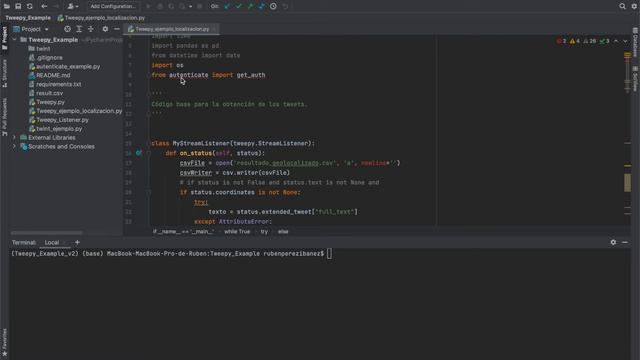Viewport: 640px width, 360px height.
Task: Open the Pull Requests side tab
Action: tap(4, 117)
